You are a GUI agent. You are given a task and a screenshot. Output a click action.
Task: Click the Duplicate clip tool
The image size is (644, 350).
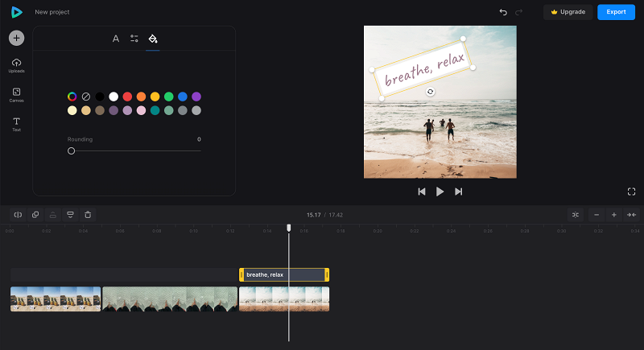(35, 215)
